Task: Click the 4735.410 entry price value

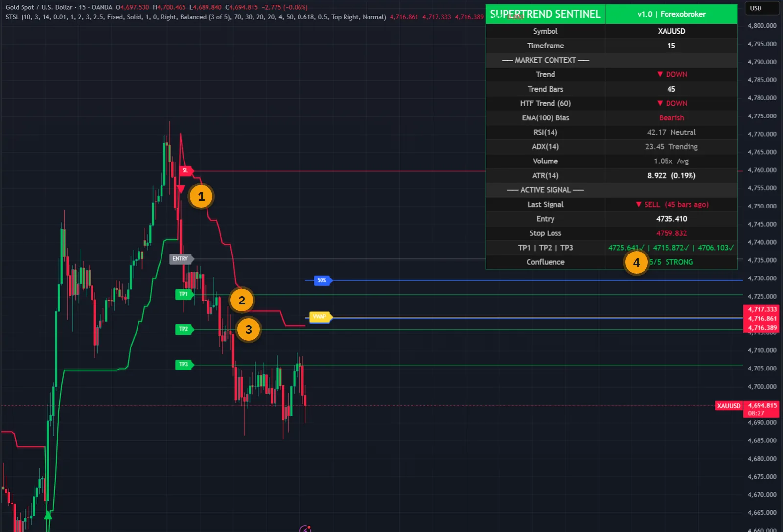Action: [x=671, y=219]
